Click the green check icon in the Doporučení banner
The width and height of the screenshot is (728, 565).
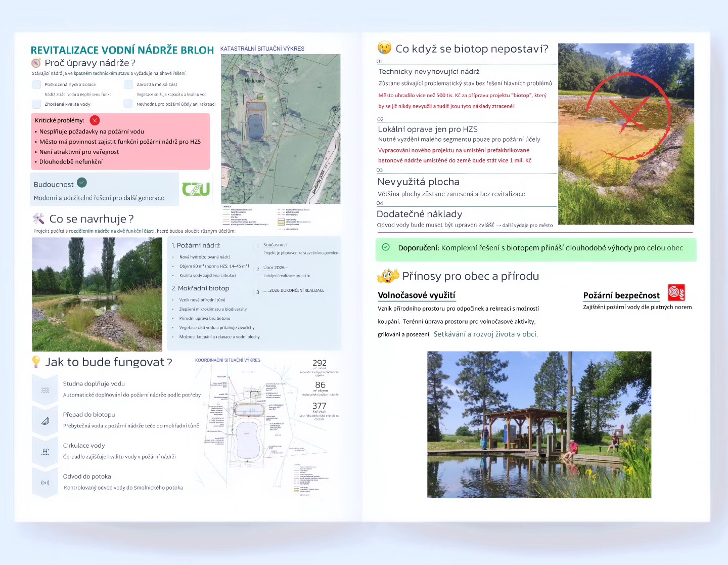point(386,247)
